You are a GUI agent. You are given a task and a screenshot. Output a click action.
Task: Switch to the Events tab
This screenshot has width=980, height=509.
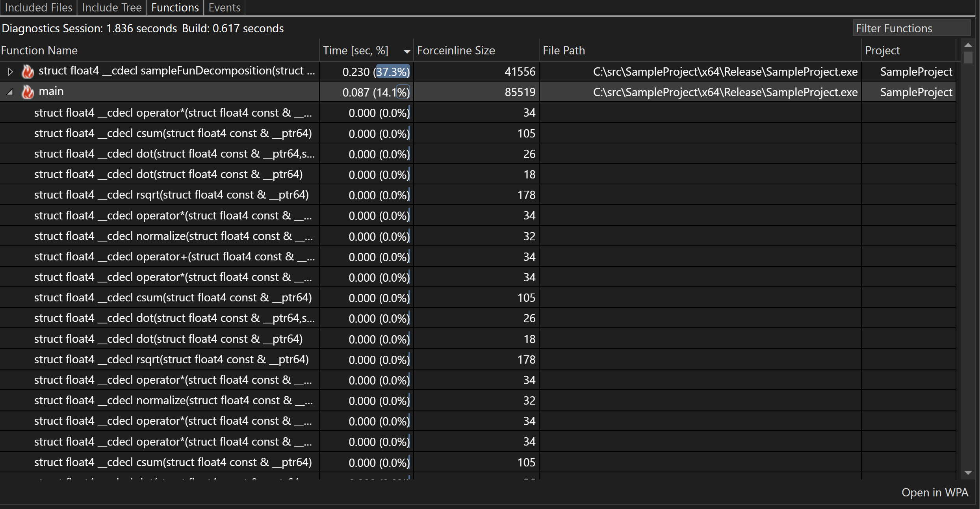coord(224,8)
